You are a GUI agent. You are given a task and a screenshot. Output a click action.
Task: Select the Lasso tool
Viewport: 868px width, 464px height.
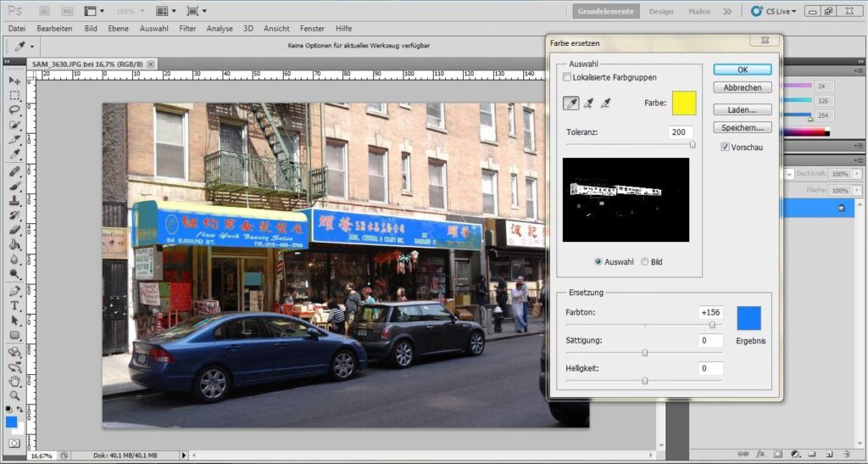pyautogui.click(x=14, y=109)
